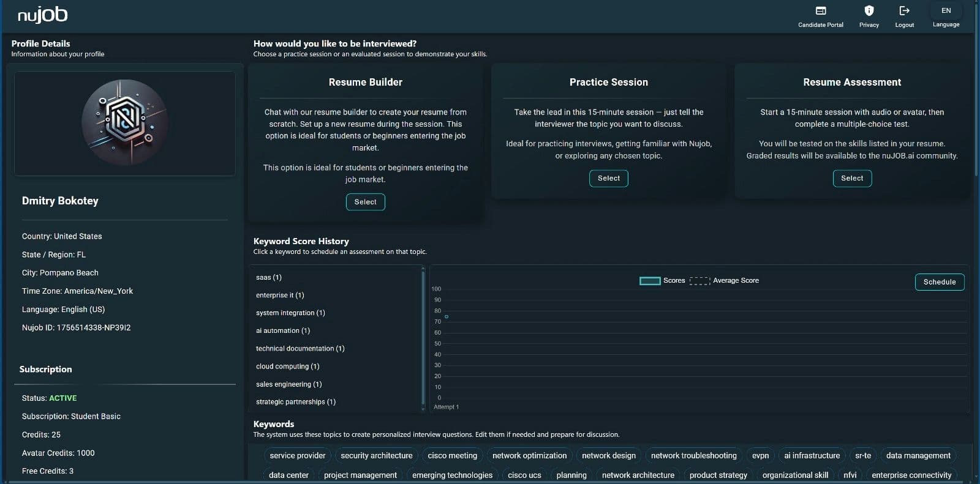The height and width of the screenshot is (484, 980).
Task: Choose the ai automation (1) keyword
Action: pos(283,330)
